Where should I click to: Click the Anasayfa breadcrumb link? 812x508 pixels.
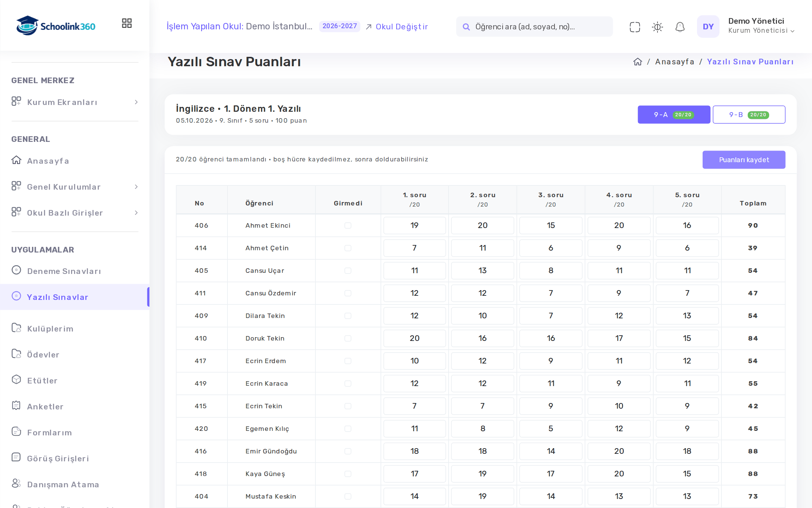pos(674,62)
